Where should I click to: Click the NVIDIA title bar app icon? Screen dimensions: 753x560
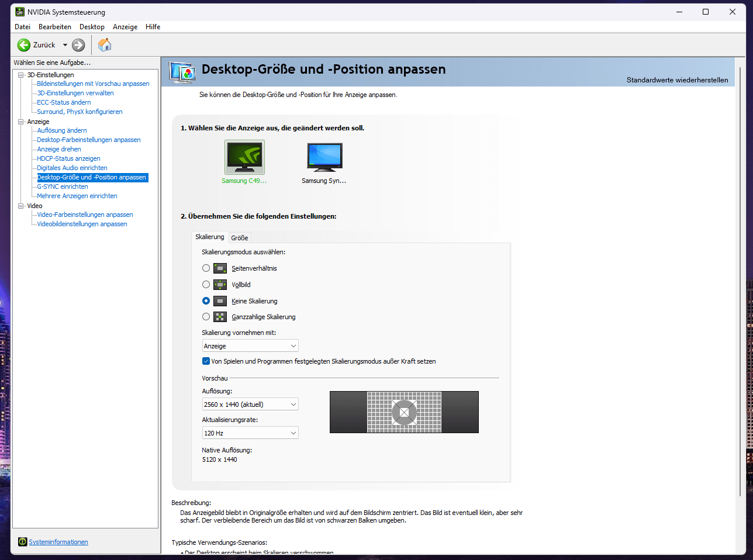(20, 12)
